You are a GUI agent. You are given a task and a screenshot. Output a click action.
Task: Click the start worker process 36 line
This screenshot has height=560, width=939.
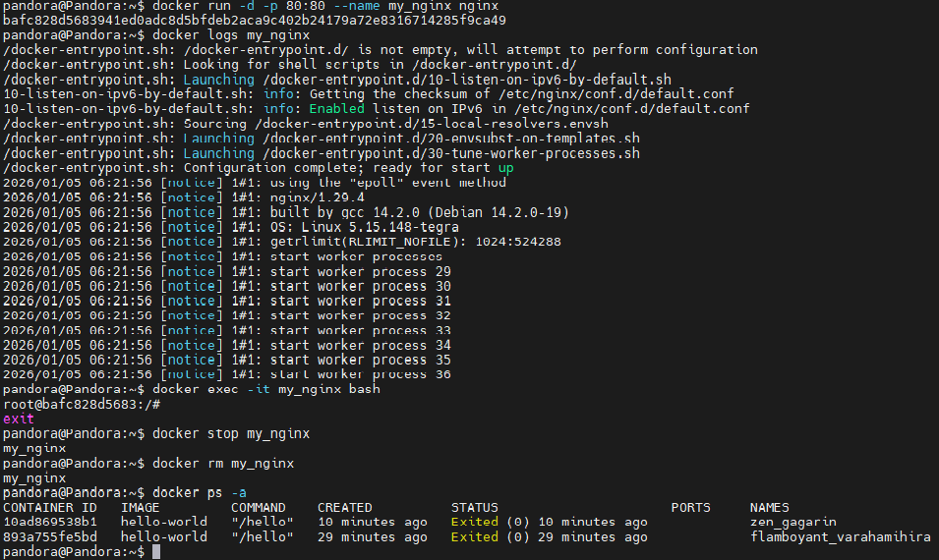click(x=360, y=374)
